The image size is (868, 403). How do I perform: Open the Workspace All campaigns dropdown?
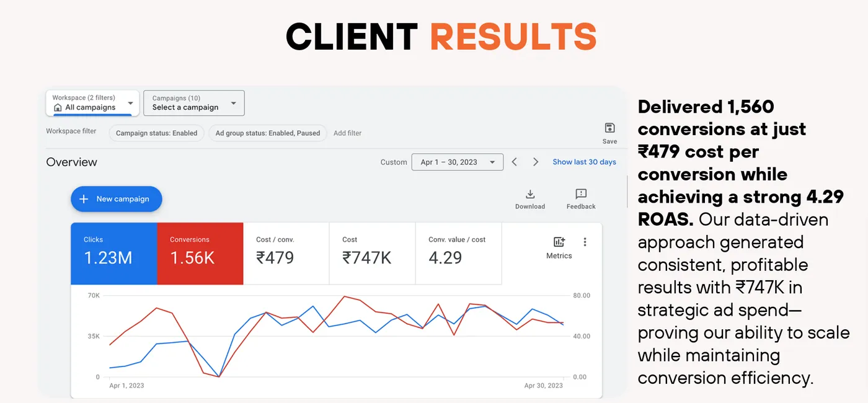pos(92,103)
